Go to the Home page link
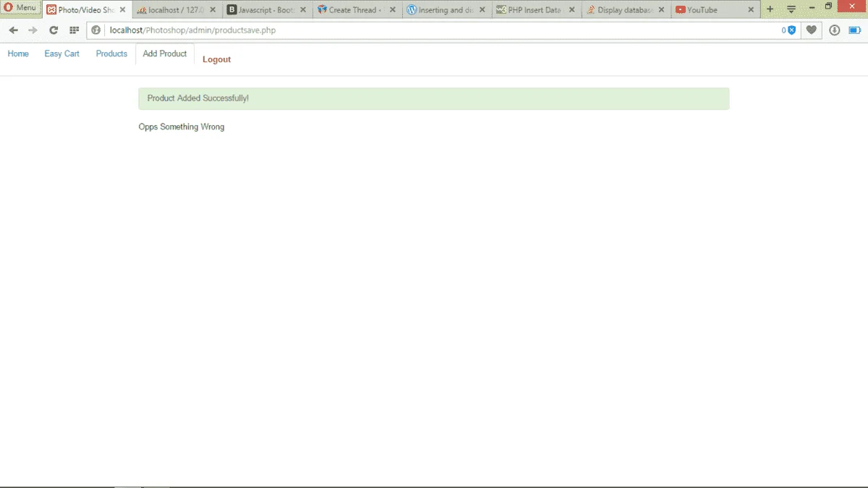The width and height of the screenshot is (868, 488). 18,53
